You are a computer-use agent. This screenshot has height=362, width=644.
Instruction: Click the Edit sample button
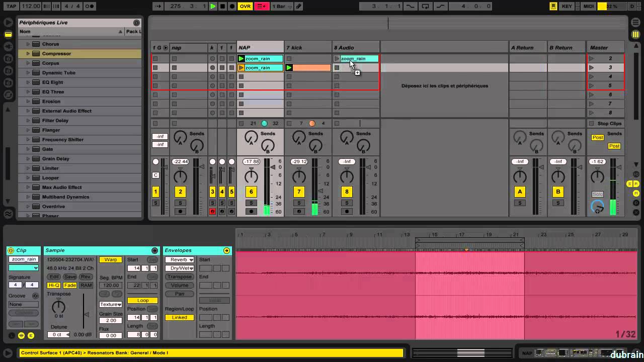coord(54,277)
